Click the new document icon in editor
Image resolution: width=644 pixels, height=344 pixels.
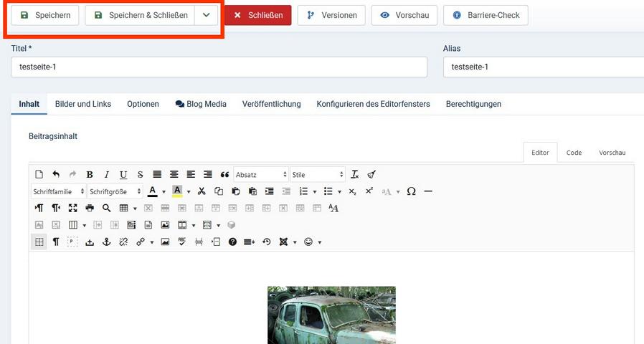(39, 174)
